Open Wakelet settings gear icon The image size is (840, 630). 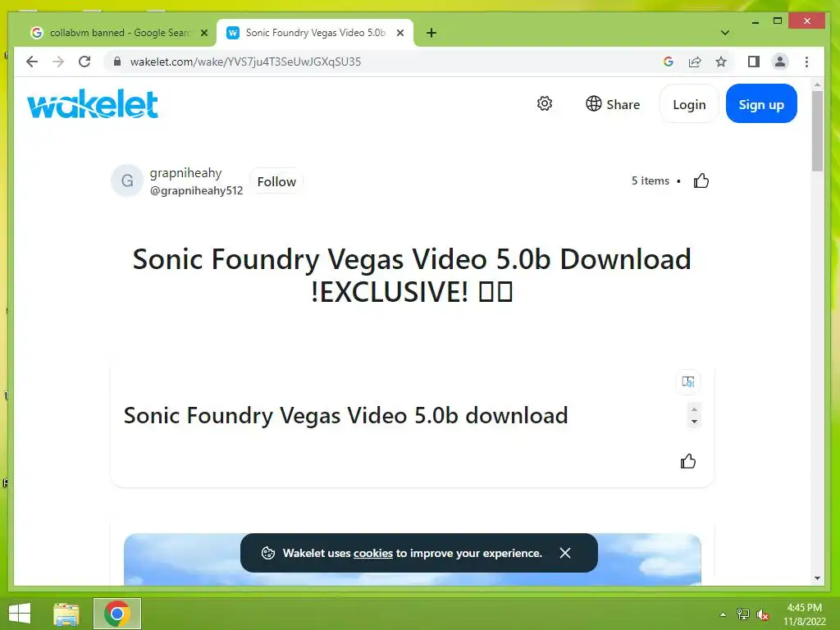point(545,103)
